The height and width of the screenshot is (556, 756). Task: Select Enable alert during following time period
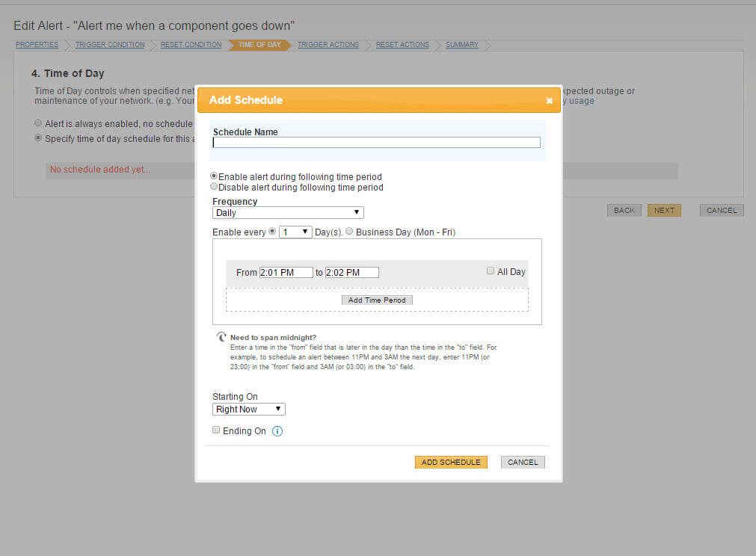click(x=214, y=176)
